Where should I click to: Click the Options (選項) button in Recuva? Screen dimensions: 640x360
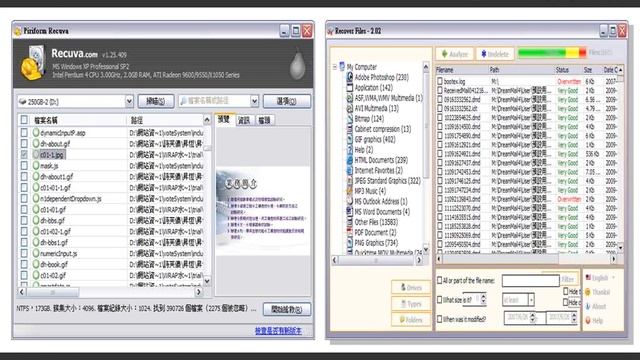coord(287,101)
